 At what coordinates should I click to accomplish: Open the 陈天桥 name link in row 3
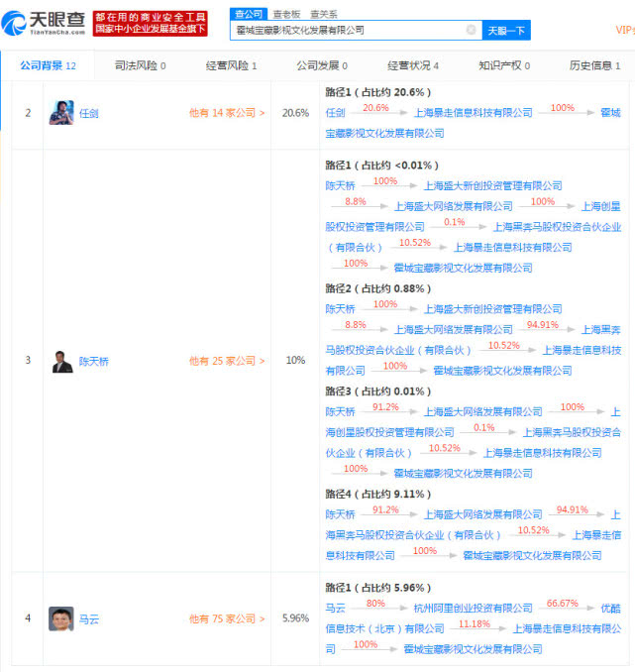click(x=94, y=362)
